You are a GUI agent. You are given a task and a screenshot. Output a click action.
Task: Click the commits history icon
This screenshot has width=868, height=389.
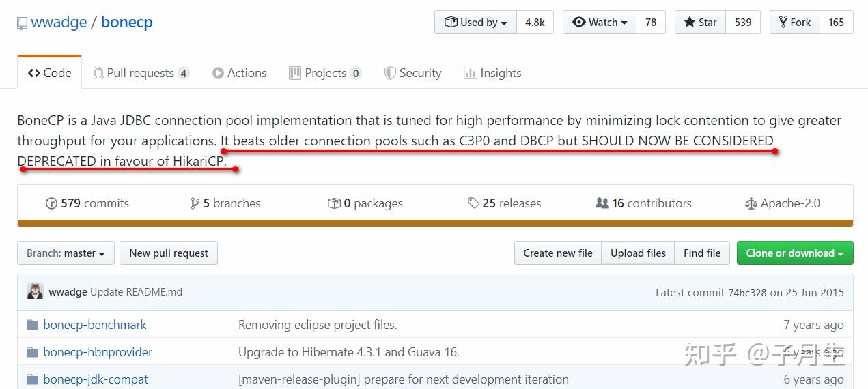pyautogui.click(x=51, y=203)
